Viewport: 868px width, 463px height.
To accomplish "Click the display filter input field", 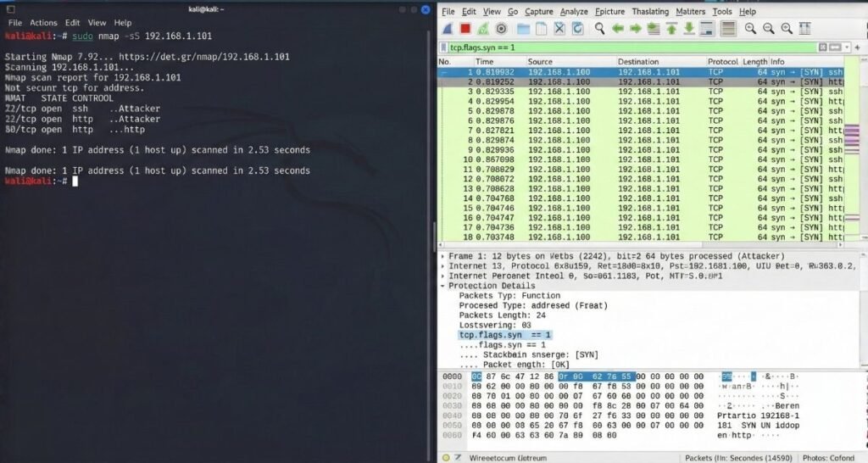I will point(636,47).
